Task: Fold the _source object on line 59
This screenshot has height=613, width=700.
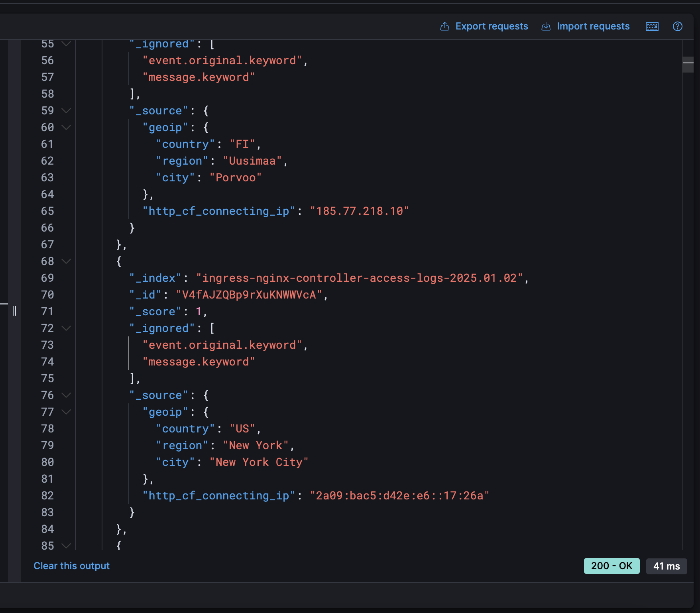Action: [67, 110]
